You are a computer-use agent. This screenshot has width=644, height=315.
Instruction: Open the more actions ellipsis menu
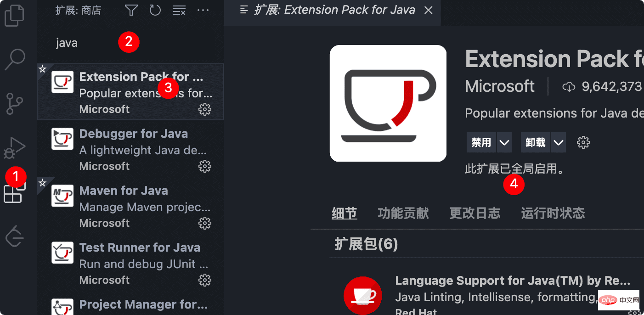point(203,10)
